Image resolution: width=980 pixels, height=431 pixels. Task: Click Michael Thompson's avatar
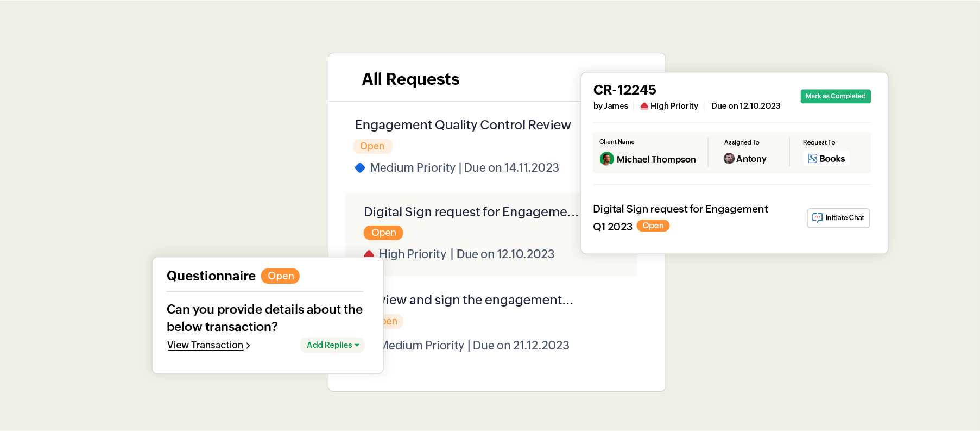tap(606, 159)
